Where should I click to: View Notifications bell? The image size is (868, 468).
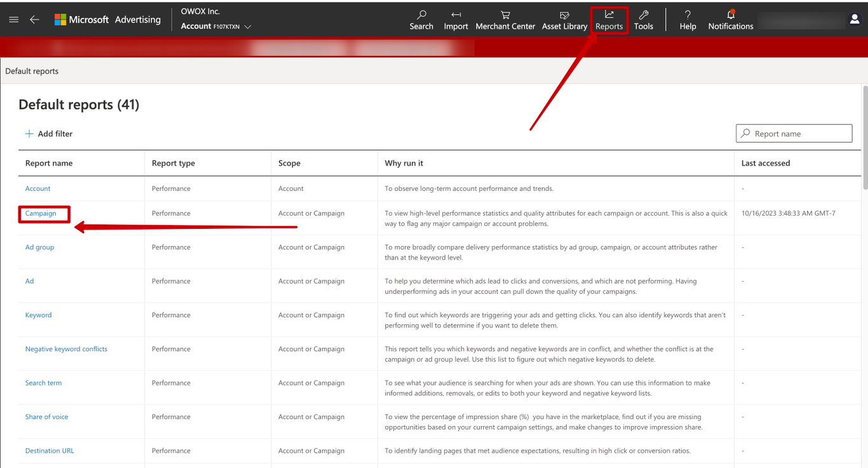(731, 20)
